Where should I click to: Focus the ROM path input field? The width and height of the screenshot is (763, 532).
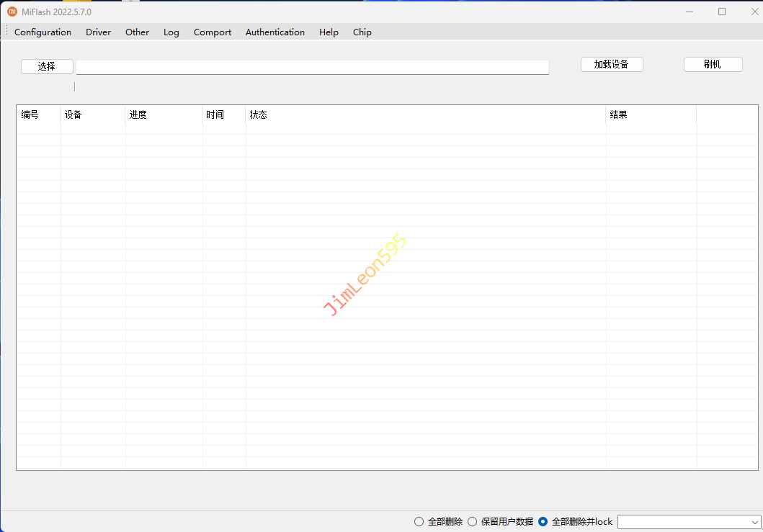[312, 67]
